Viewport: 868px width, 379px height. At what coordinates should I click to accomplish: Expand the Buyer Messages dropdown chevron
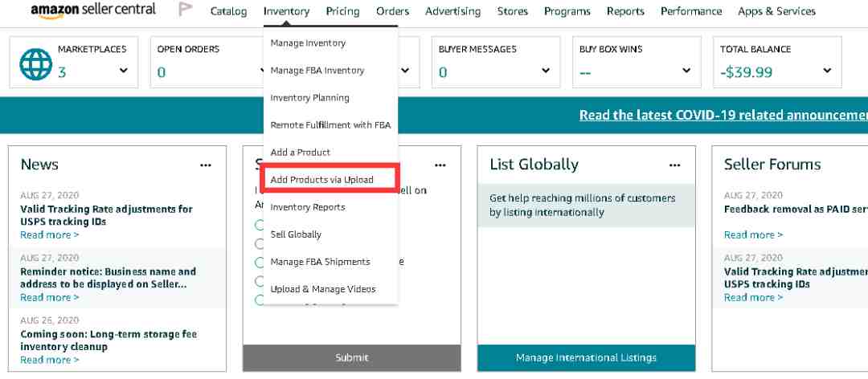point(546,71)
